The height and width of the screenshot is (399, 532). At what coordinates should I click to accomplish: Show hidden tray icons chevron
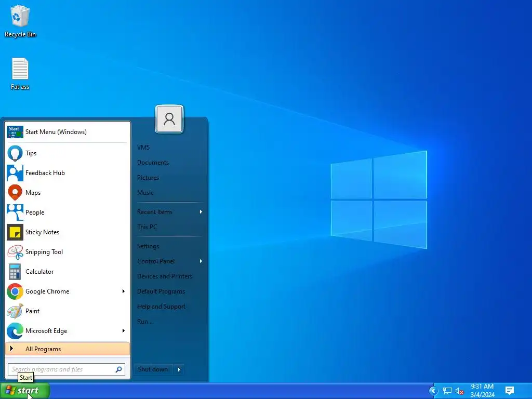click(x=433, y=391)
